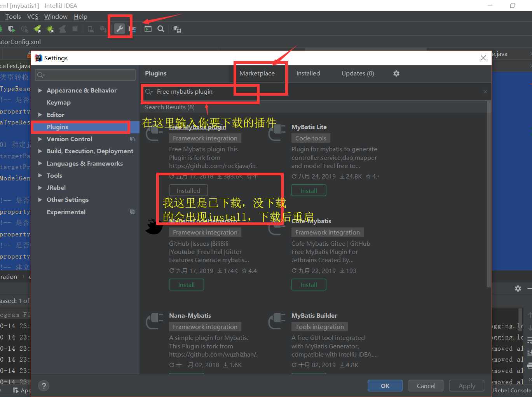532x397 pixels.
Task: Click the Stop square toolbar icon
Action: click(x=75, y=29)
